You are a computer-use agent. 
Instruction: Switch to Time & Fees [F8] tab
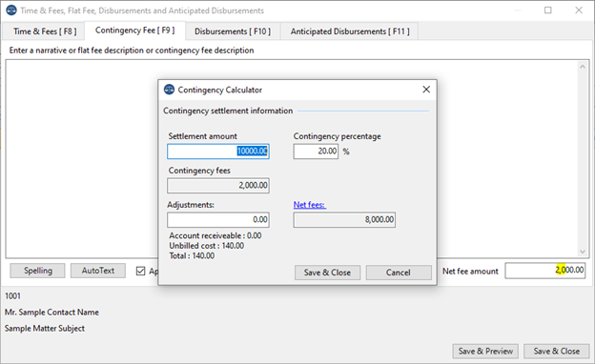(x=45, y=31)
